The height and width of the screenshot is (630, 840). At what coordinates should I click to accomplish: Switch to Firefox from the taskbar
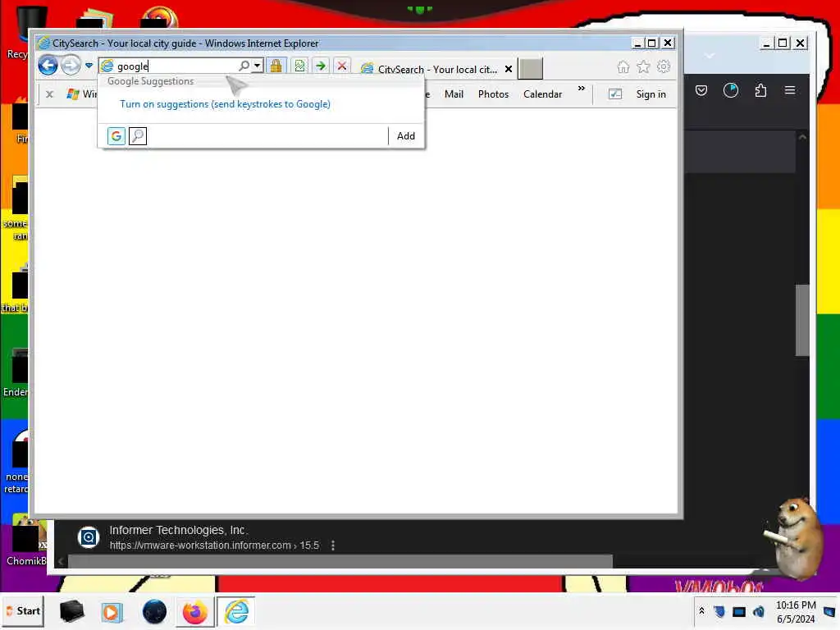tap(195, 612)
